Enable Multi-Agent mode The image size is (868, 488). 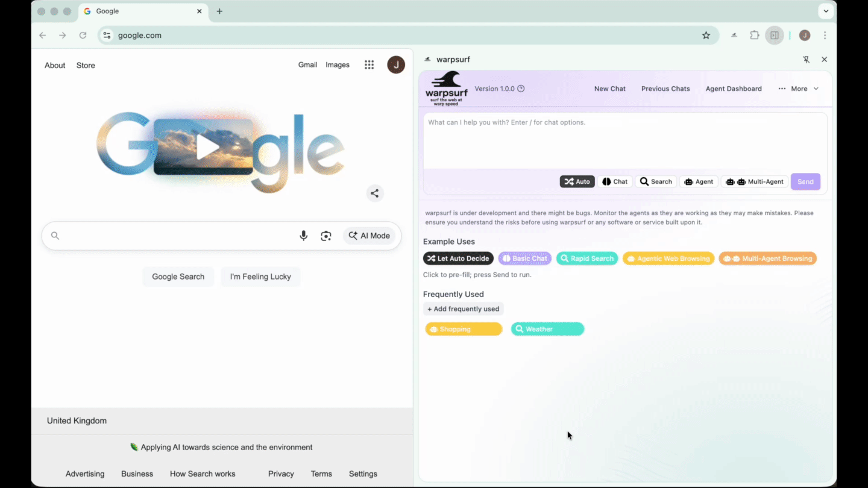tap(754, 181)
